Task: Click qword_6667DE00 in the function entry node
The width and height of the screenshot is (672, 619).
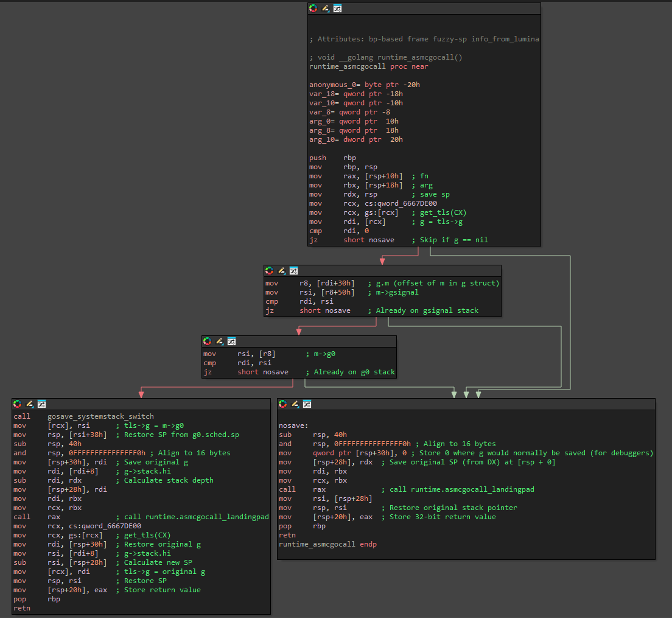Action: 408,203
